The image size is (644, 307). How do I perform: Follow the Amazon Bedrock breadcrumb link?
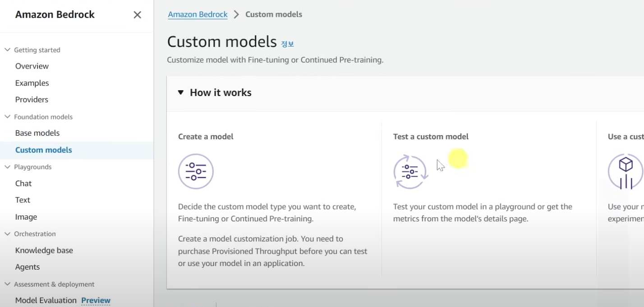click(198, 14)
